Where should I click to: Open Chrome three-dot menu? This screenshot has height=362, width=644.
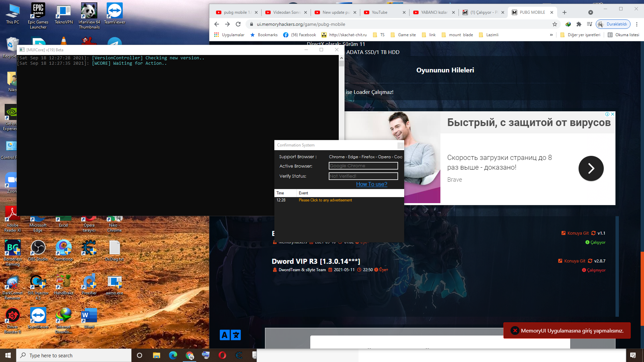(637, 24)
